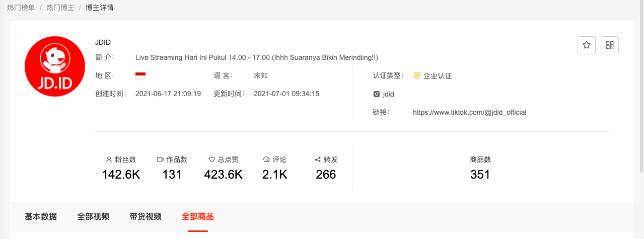Click the Instagram icon beside jdid

[376, 94]
